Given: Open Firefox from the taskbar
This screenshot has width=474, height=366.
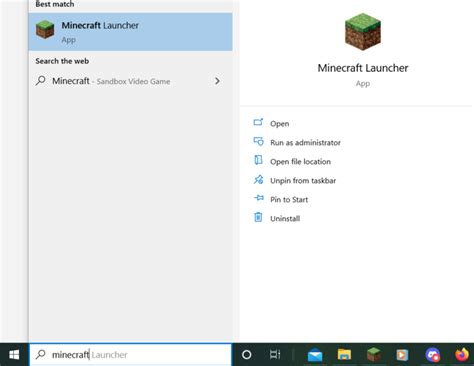Looking at the screenshot, I should click(x=462, y=355).
